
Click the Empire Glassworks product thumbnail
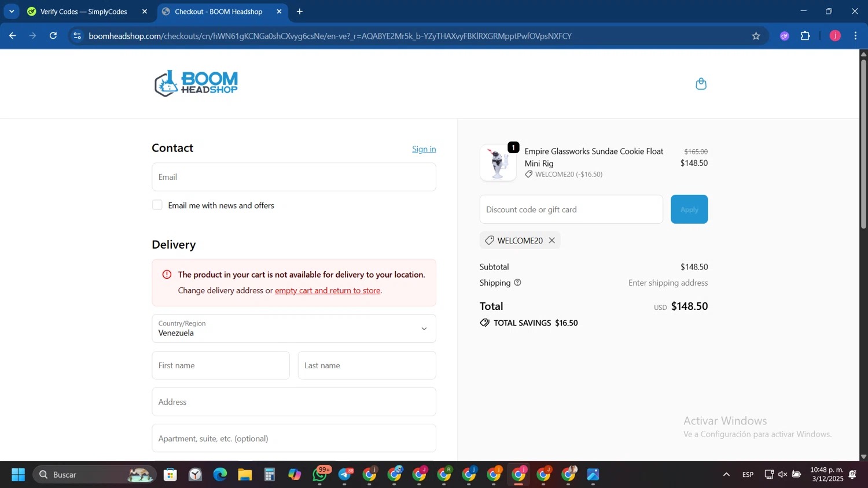tap(498, 163)
